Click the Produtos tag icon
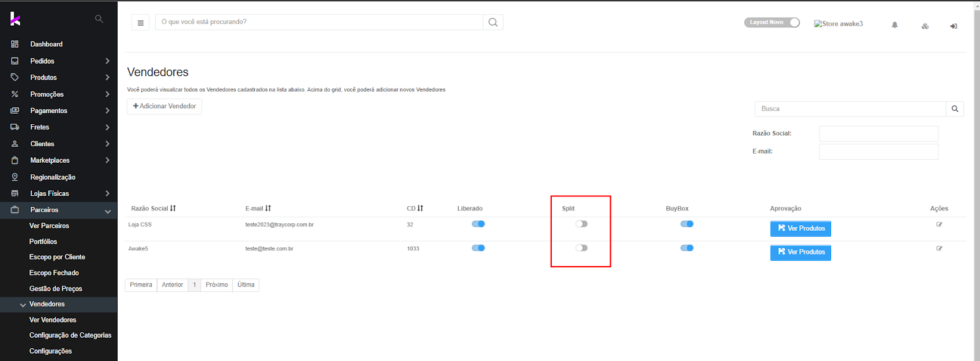This screenshot has width=980, height=361. coord(15,78)
